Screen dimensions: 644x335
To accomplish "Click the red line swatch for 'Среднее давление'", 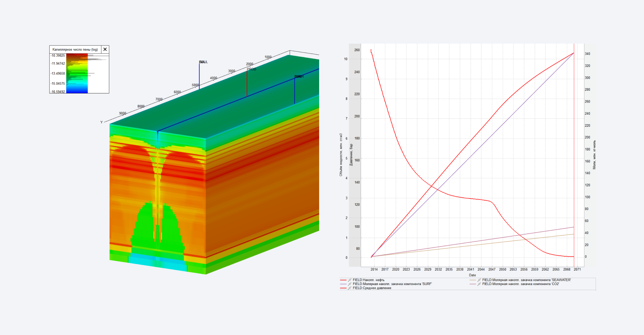I will pyautogui.click(x=343, y=288).
